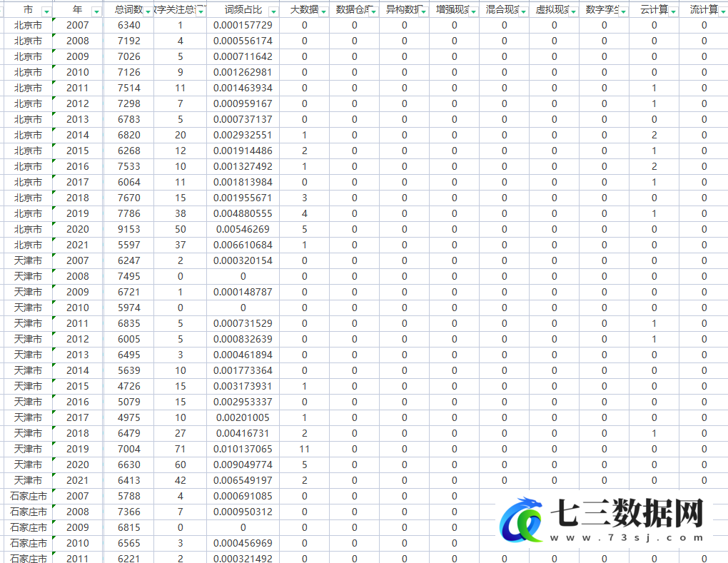Expand the 虚拟现实 column filter arrow

(573, 11)
